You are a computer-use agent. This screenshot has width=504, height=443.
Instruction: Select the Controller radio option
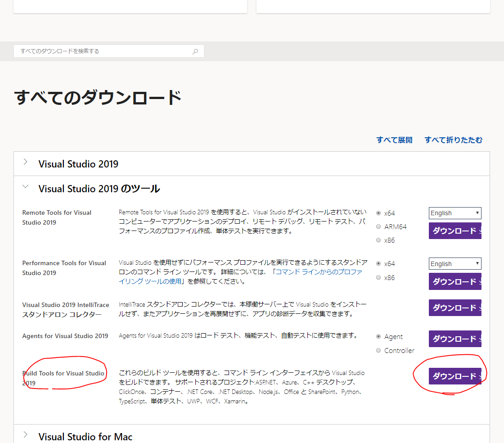pos(378,350)
